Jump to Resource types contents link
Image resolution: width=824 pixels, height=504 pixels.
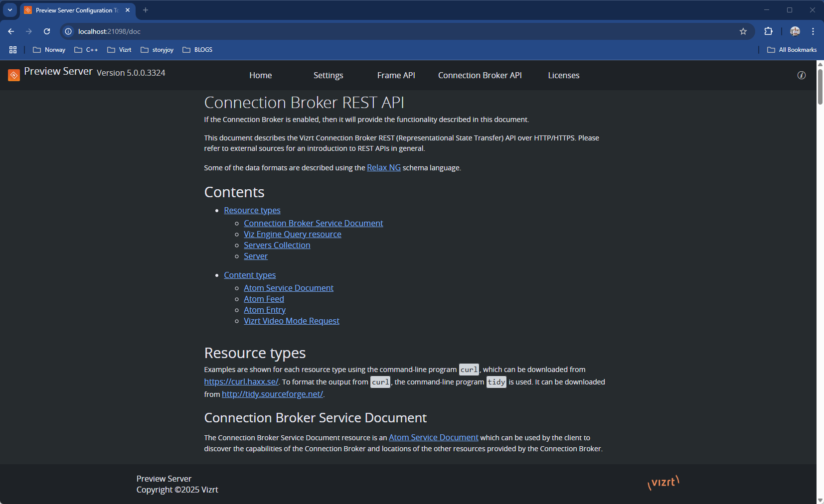(252, 210)
